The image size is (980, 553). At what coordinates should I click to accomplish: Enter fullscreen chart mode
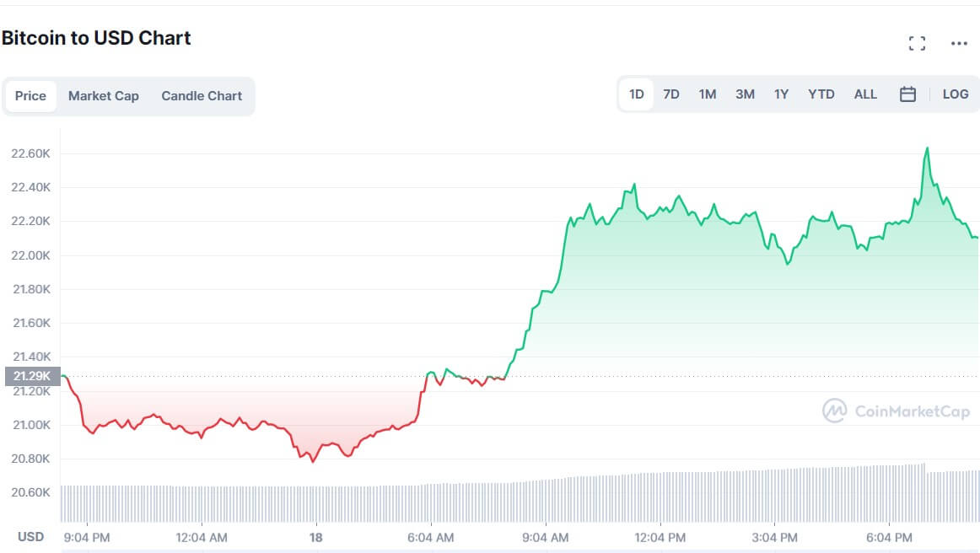(x=917, y=44)
